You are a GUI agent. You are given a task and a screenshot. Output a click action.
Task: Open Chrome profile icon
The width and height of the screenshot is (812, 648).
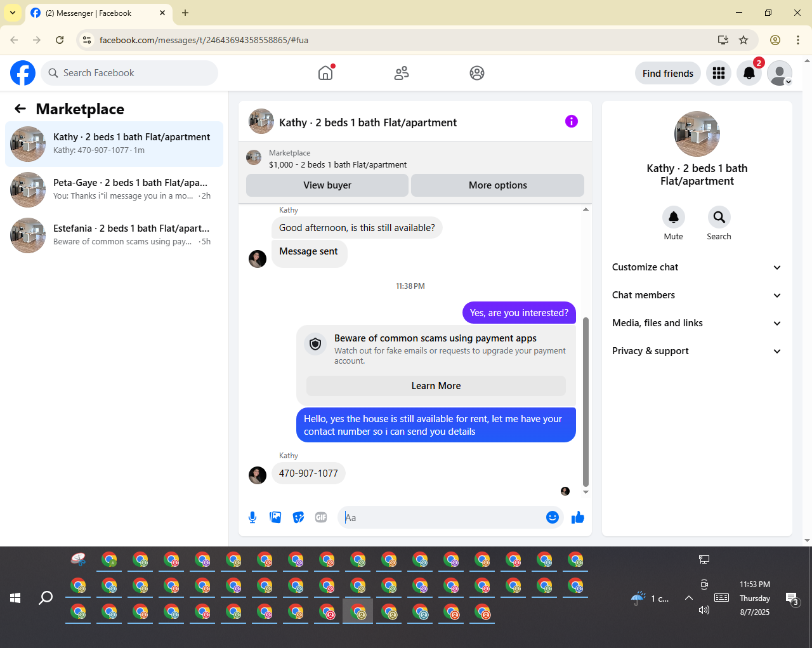pos(775,40)
